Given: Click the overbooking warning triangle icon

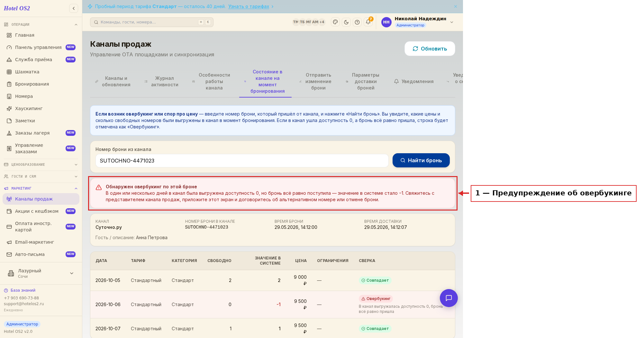Looking at the screenshot, I should pyautogui.click(x=99, y=187).
